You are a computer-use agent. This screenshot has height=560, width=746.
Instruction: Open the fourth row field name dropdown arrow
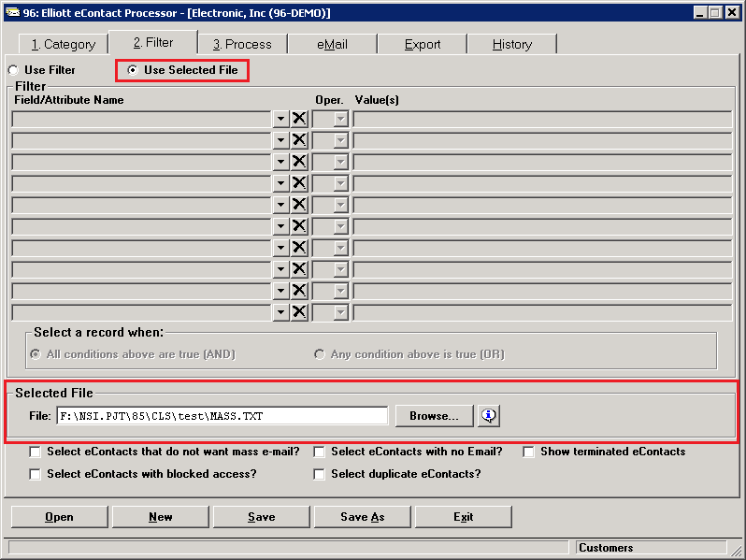click(x=280, y=182)
